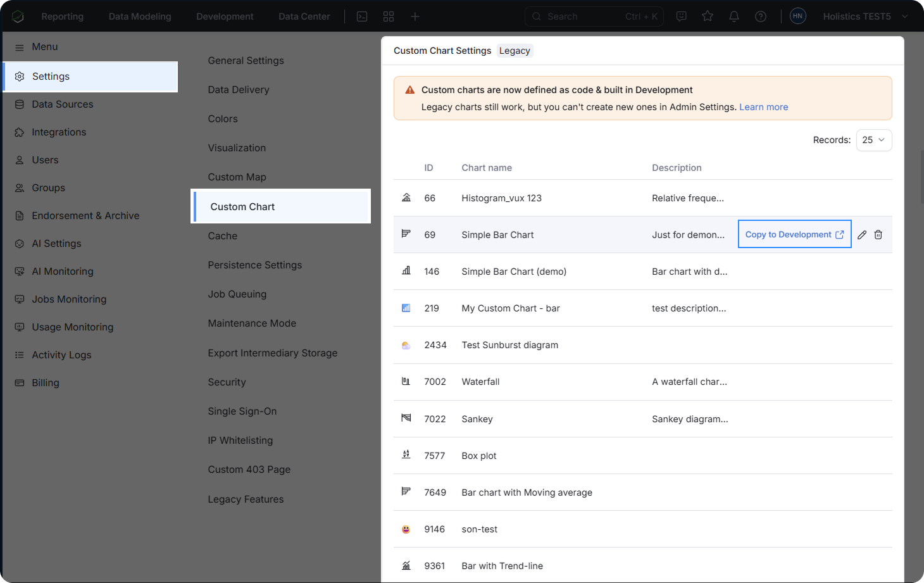
Task: Click the Box plot chart icon
Action: 406,454
